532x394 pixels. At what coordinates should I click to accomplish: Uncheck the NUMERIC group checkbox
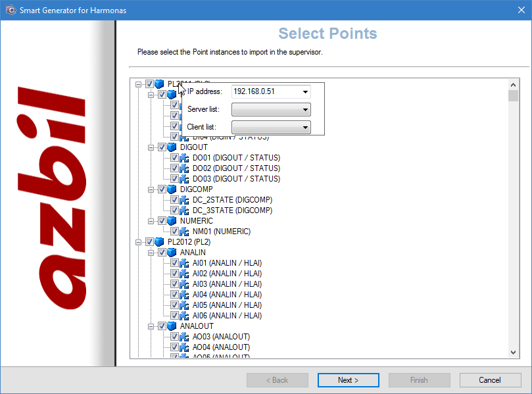tap(162, 221)
